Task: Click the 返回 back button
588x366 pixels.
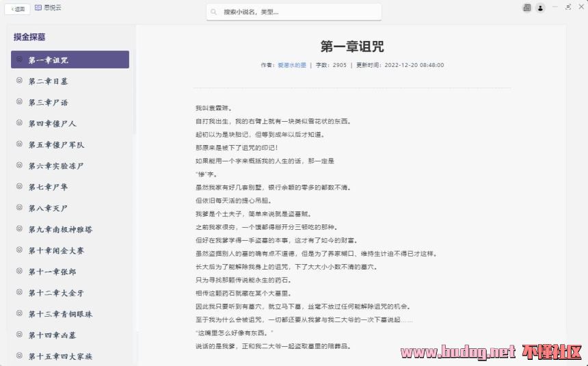Action: pos(17,9)
